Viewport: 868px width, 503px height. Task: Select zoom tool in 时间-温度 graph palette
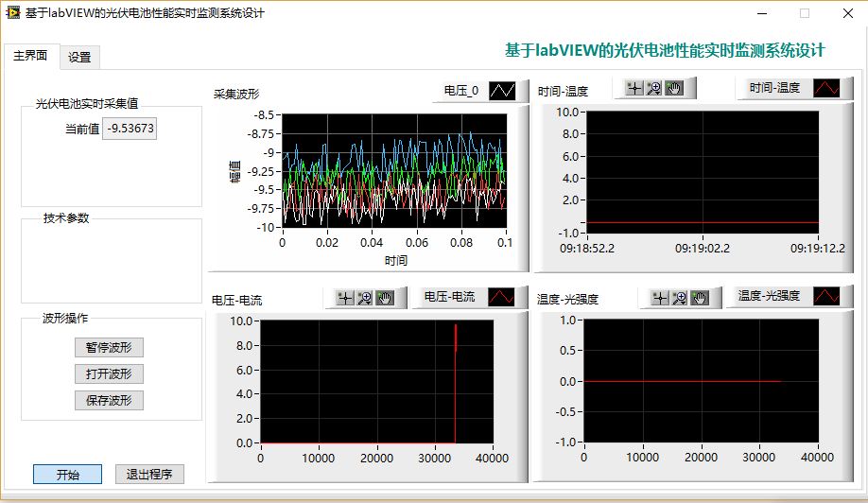click(654, 88)
